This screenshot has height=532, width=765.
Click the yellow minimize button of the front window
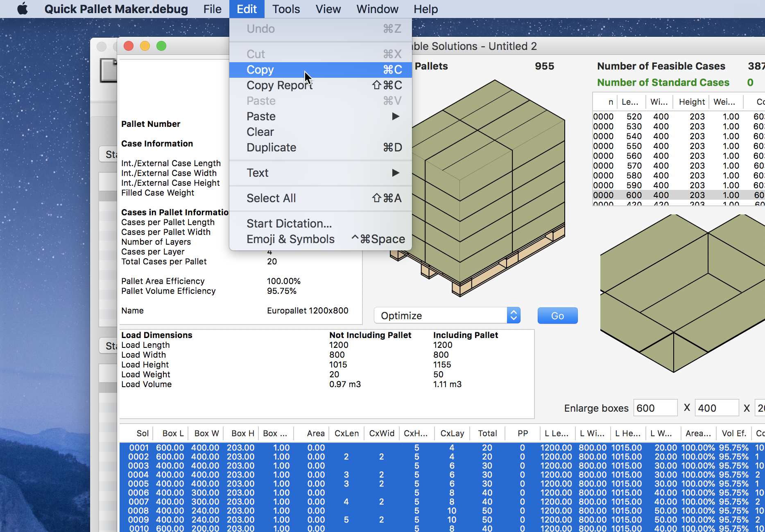pyautogui.click(x=145, y=46)
